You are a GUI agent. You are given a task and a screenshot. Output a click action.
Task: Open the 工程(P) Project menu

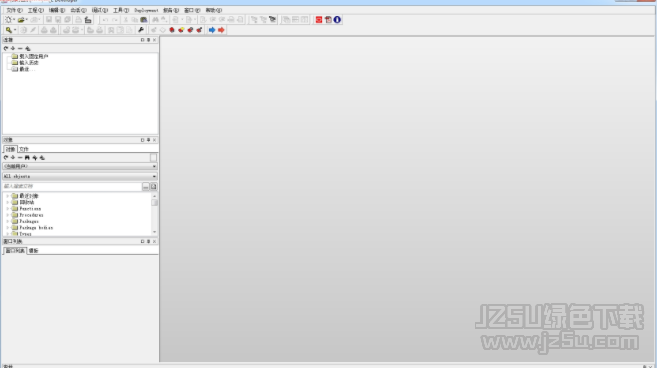(x=35, y=10)
